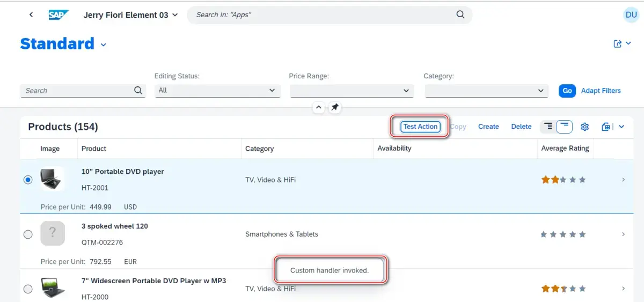This screenshot has height=302, width=644.
Task: Click the 3 spoked wheel placeholder image
Action: (x=53, y=233)
